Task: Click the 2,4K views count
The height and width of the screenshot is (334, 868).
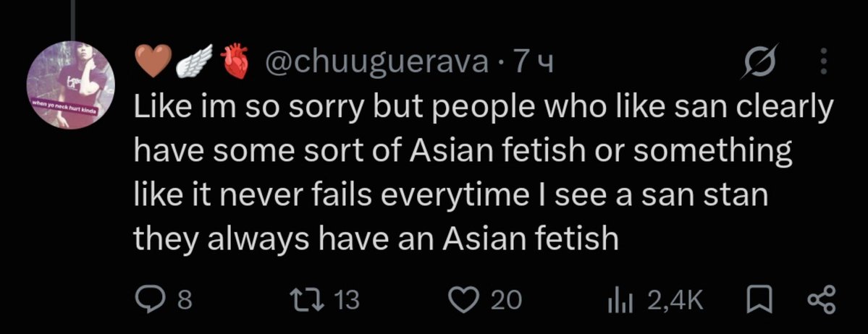Action: click(x=674, y=300)
